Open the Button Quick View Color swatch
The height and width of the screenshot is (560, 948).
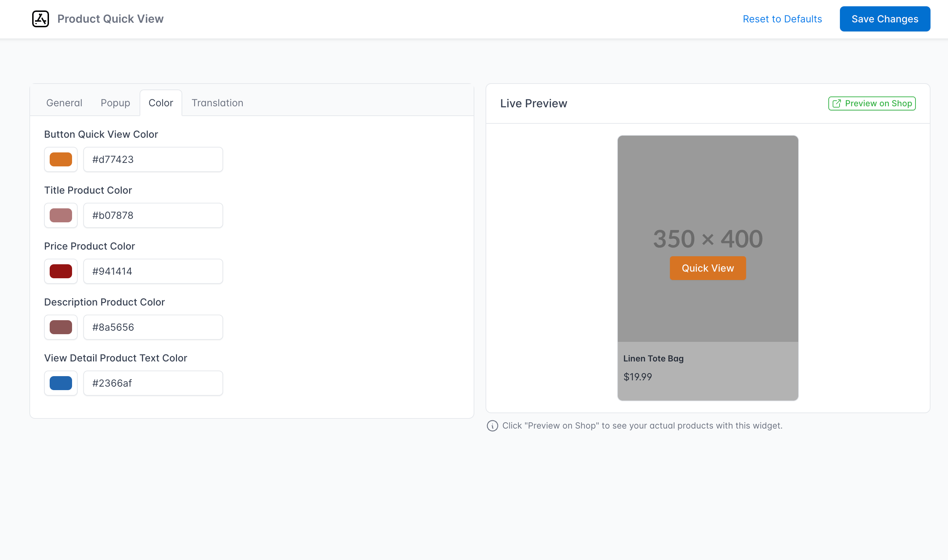click(61, 159)
